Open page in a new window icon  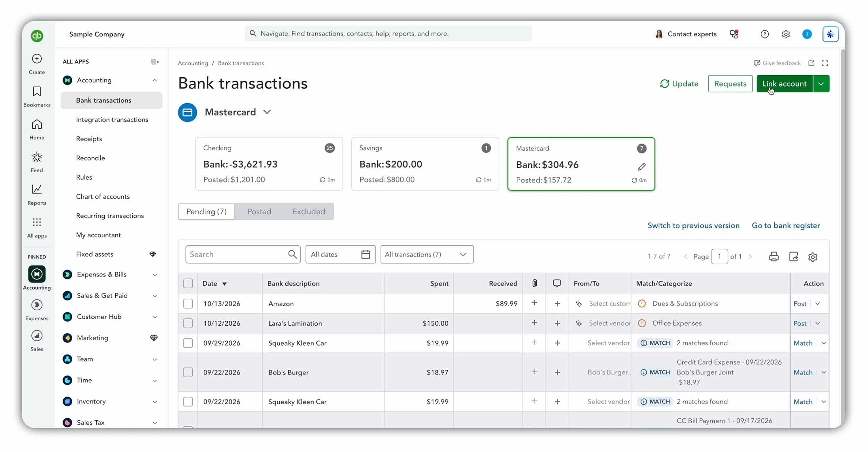(811, 63)
